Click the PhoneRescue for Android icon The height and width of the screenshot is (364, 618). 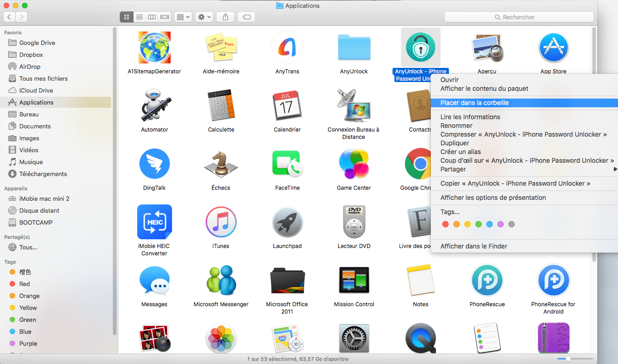click(x=553, y=281)
